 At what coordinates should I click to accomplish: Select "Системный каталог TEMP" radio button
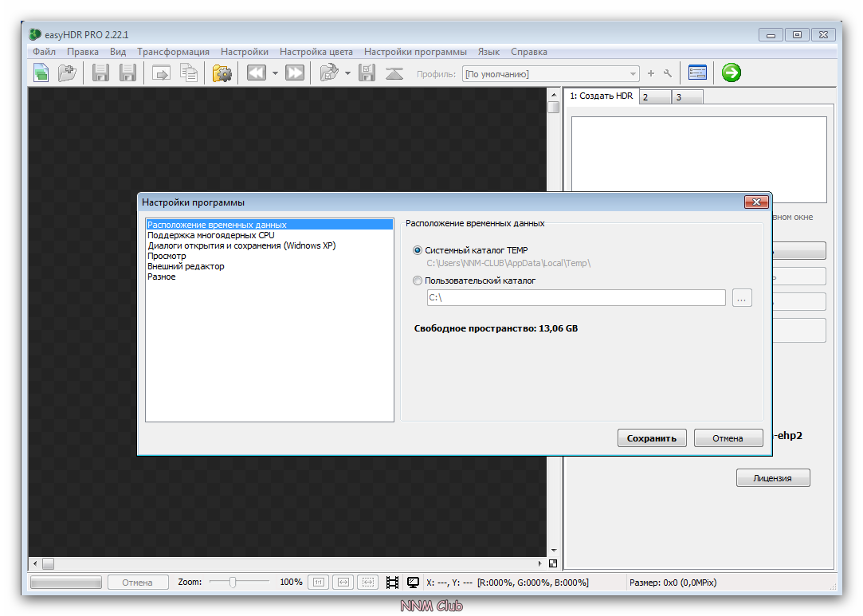click(418, 250)
